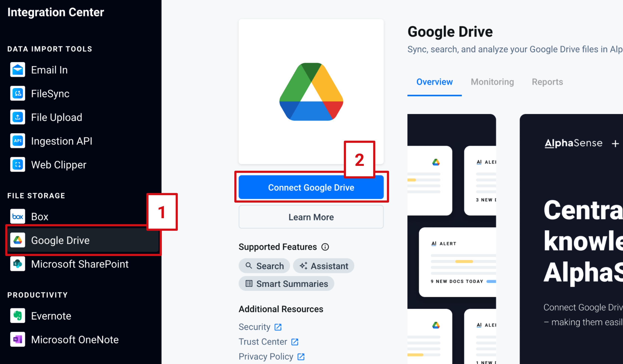Open Microsoft OneNote under Productivity
Image resolution: width=623 pixels, height=364 pixels.
(x=83, y=340)
